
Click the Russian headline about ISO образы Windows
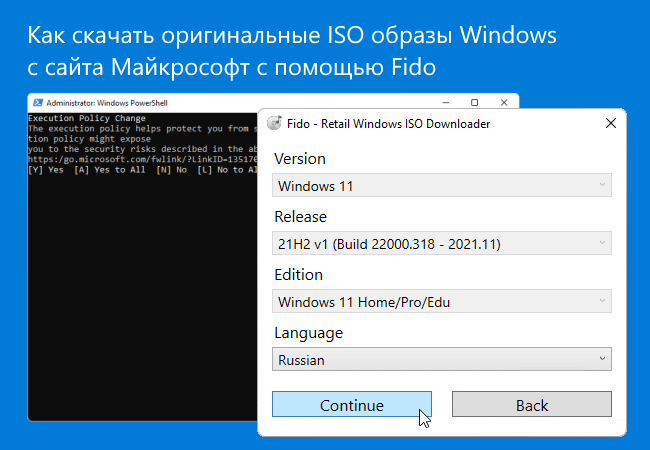coord(292,51)
